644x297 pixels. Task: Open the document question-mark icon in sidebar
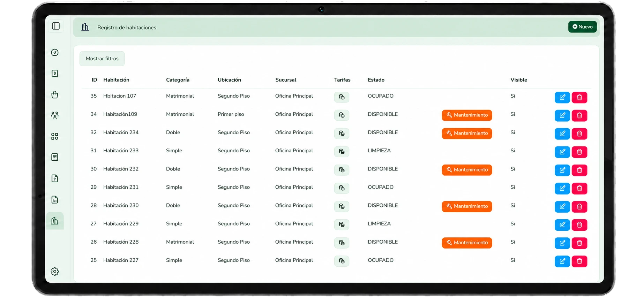point(55,178)
